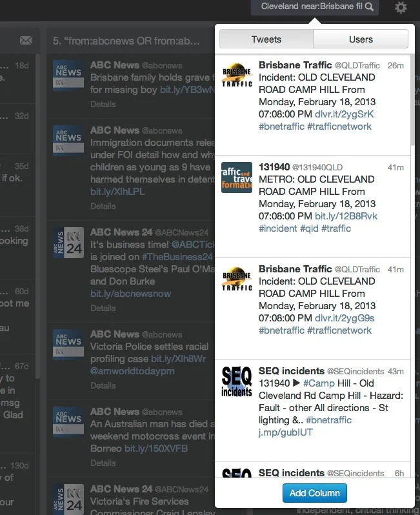The image size is (420, 515).
Task: Click Details under Borneo motocross tweet
Action: [x=103, y=463]
